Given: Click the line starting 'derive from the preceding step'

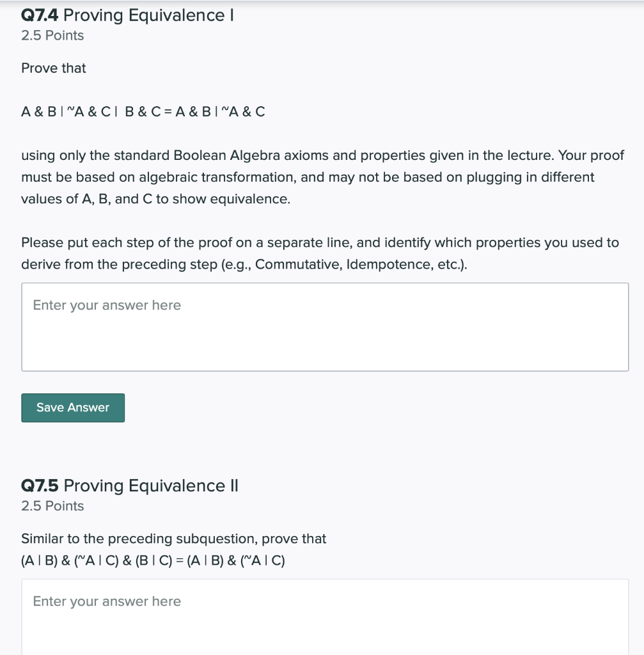Looking at the screenshot, I should click(x=244, y=264).
